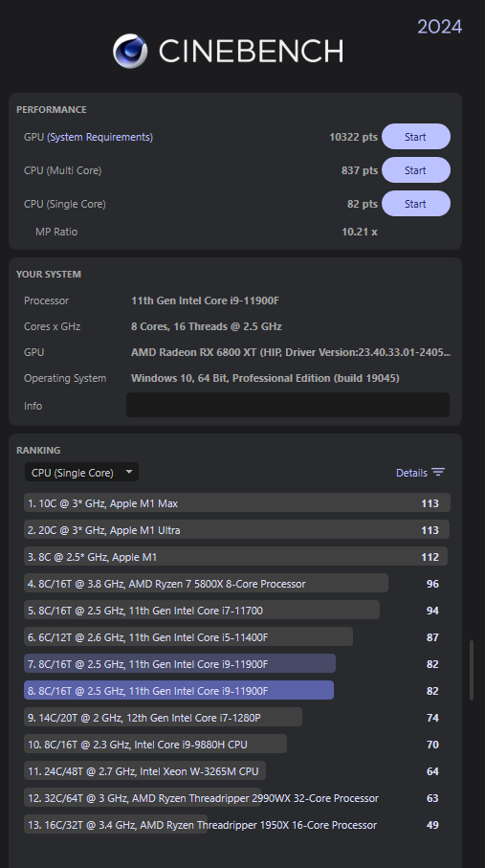Select the Apple M1 Max ranking entry
Viewport: 485px width, 868px height.
tap(237, 503)
